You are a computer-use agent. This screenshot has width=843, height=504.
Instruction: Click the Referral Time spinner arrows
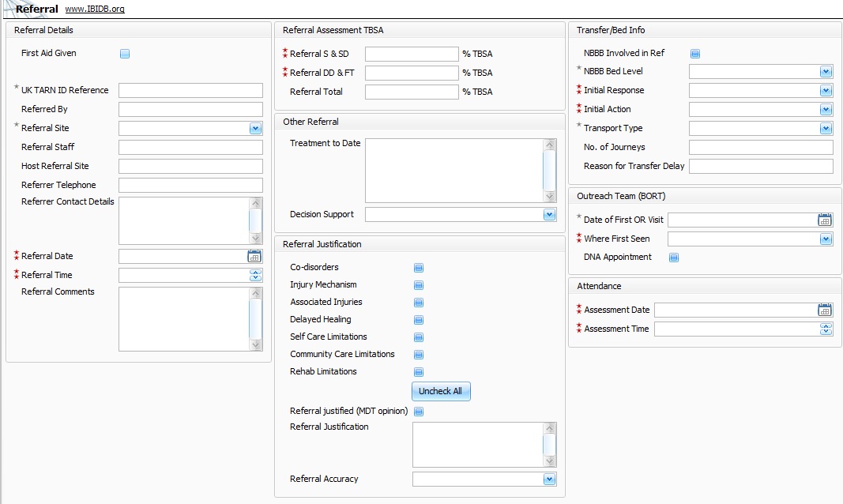pyautogui.click(x=255, y=275)
